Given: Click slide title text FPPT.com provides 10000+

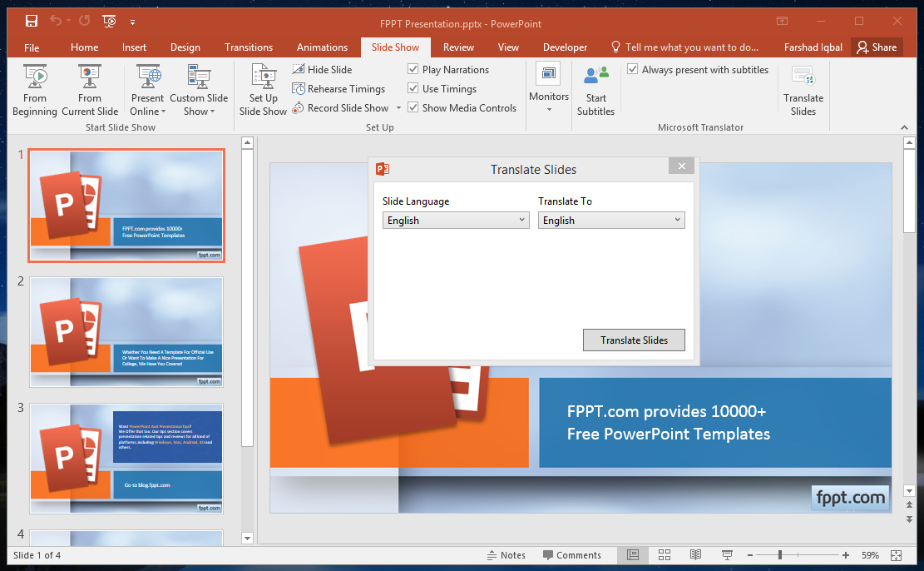Looking at the screenshot, I should pyautogui.click(x=666, y=411).
